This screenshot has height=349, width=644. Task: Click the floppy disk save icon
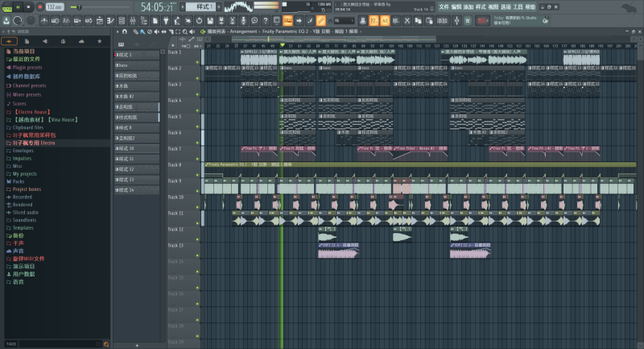coord(210,21)
